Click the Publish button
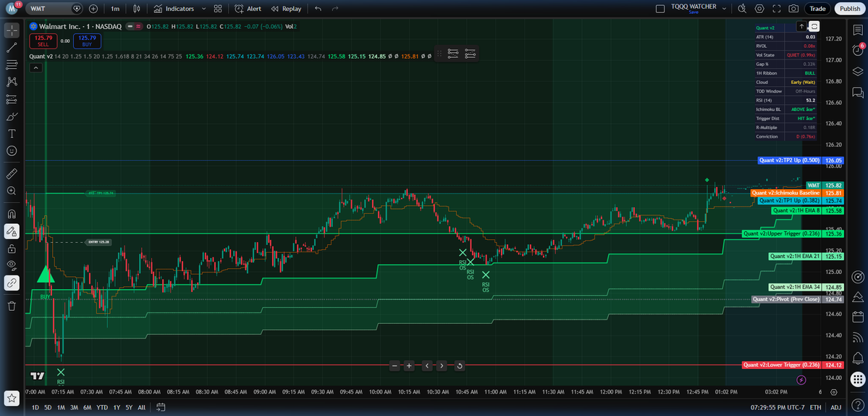 click(x=849, y=9)
